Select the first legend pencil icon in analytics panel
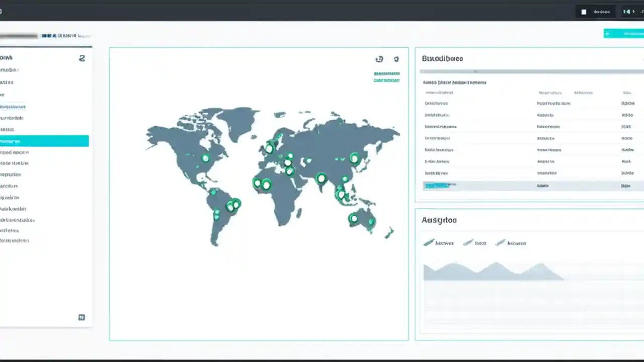Viewport: 644px width, 362px height. click(428, 242)
